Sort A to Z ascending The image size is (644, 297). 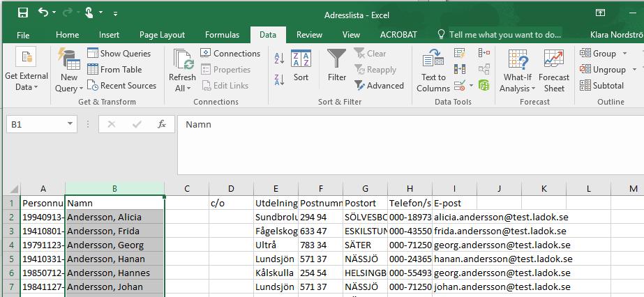pos(279,58)
